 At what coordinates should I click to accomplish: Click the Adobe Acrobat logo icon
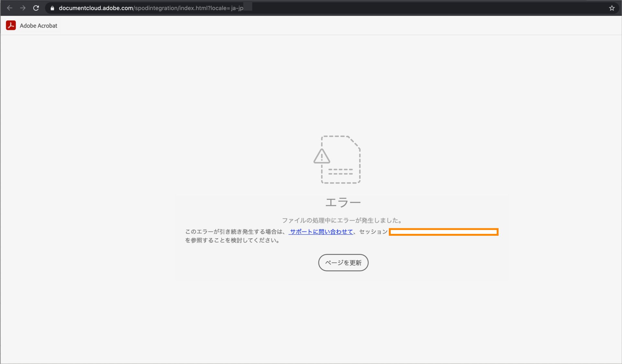pyautogui.click(x=11, y=26)
